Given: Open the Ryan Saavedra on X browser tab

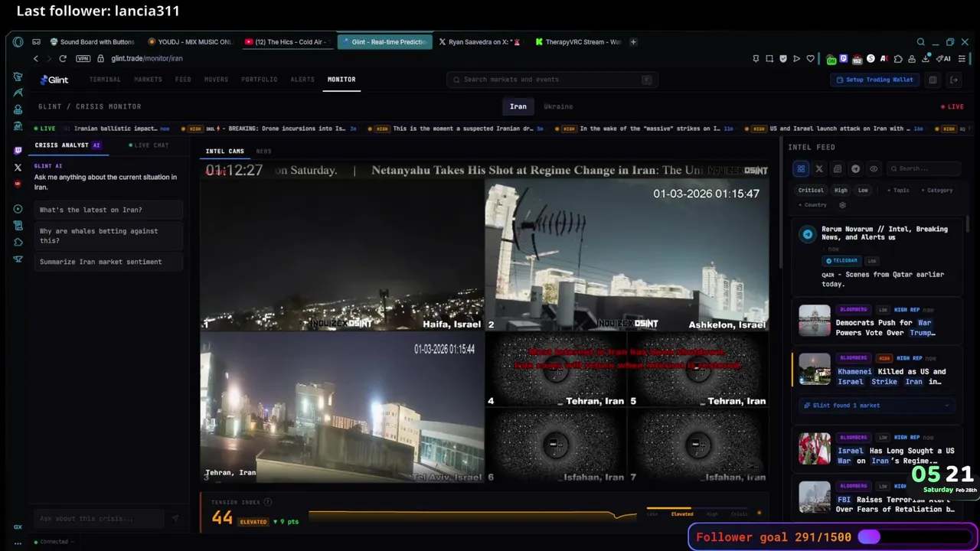Looking at the screenshot, I should coord(479,42).
